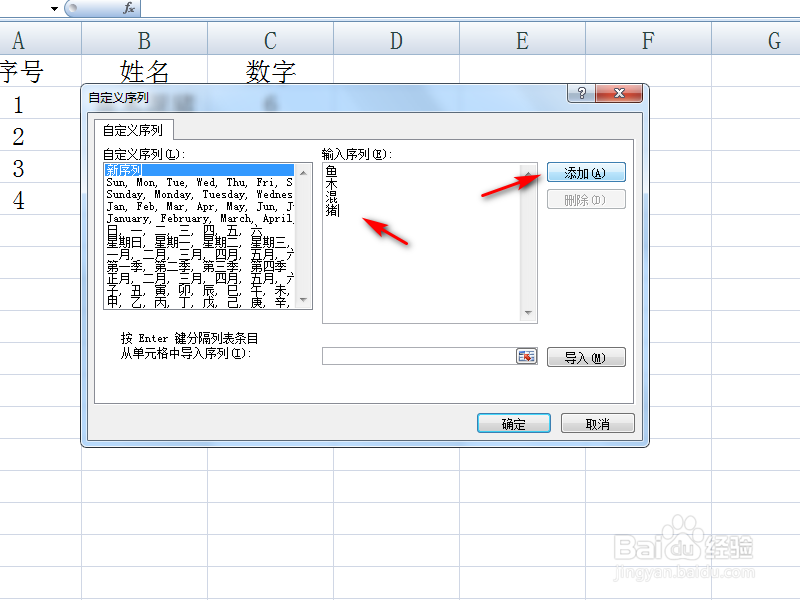
Task: Select the 第一季, 第二季 list entry
Action: click(x=199, y=266)
